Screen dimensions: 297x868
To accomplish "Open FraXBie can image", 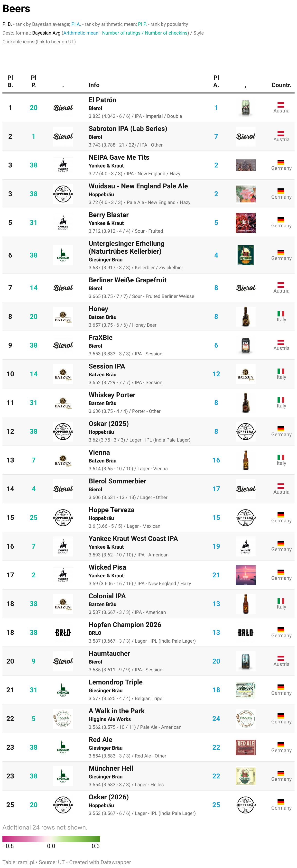I will [245, 345].
